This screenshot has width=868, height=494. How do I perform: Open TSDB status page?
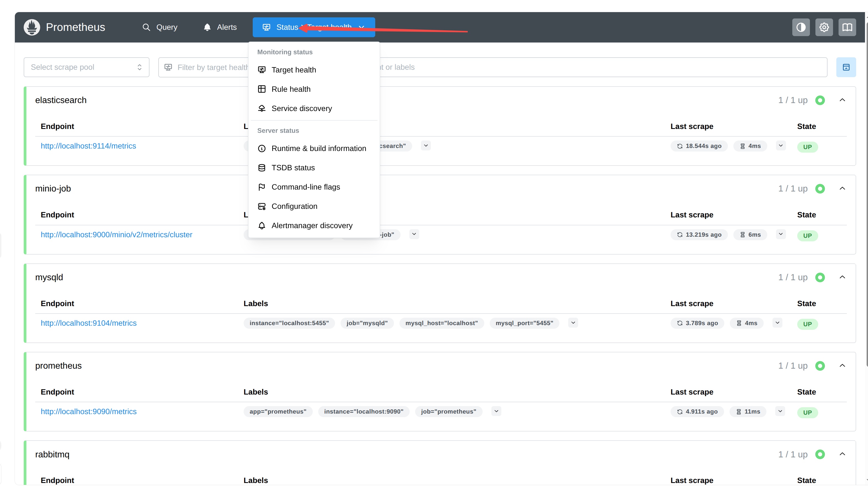tap(314, 168)
